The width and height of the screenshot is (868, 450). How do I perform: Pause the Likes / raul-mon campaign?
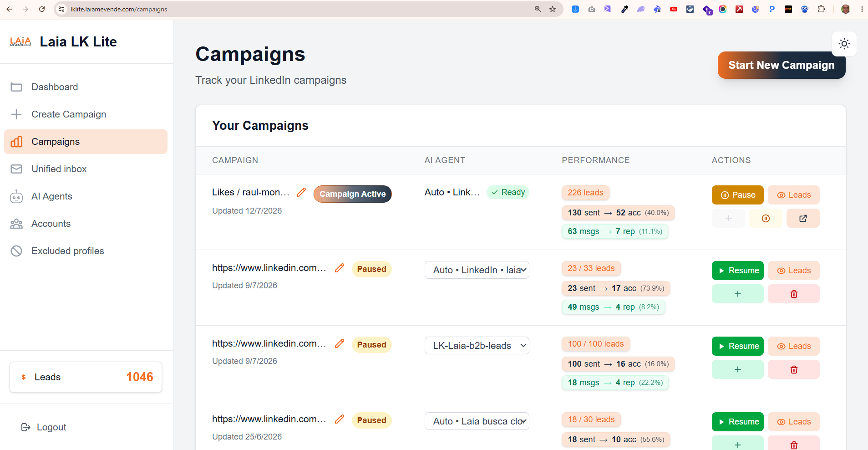tap(738, 195)
